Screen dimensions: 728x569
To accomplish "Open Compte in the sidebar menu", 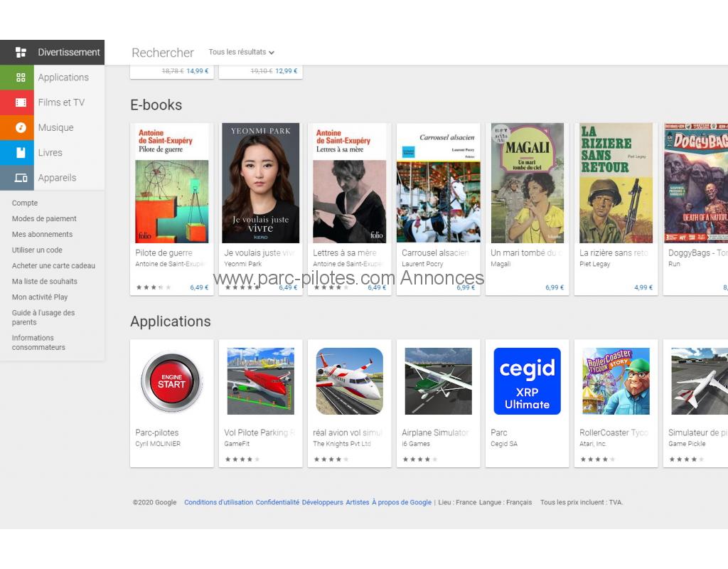I will (25, 203).
